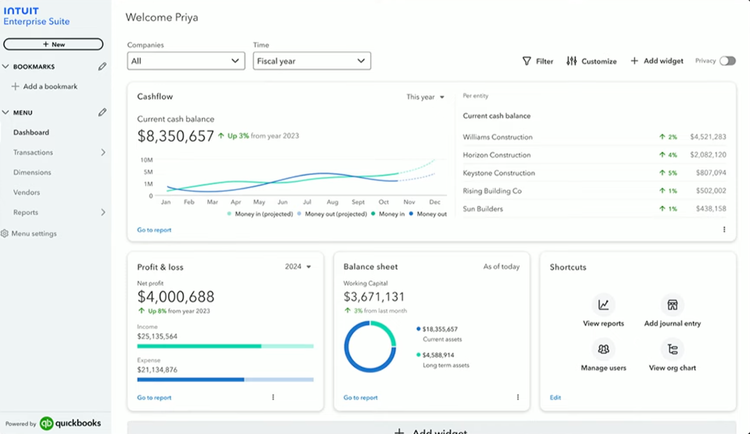Click the Manage users shortcut icon

pos(604,349)
